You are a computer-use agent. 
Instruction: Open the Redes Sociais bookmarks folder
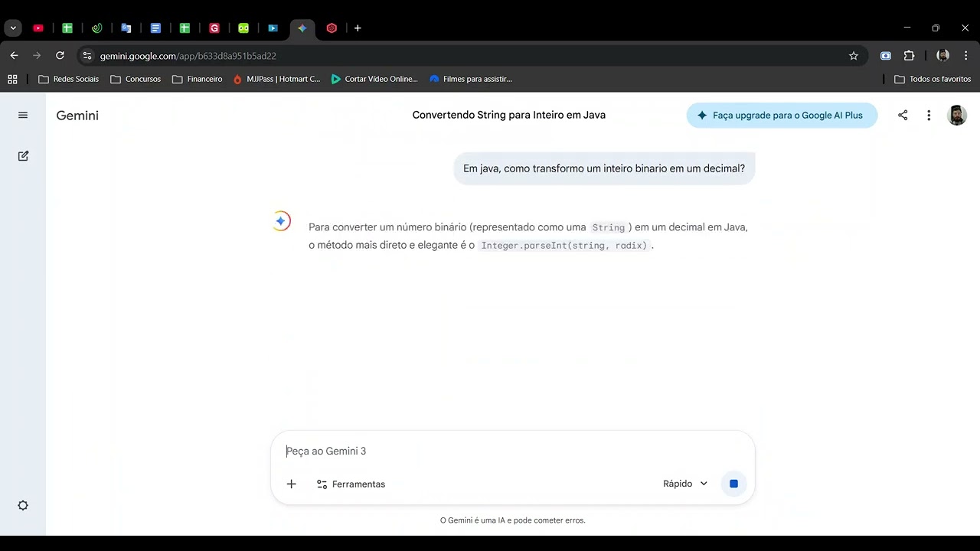click(x=69, y=79)
